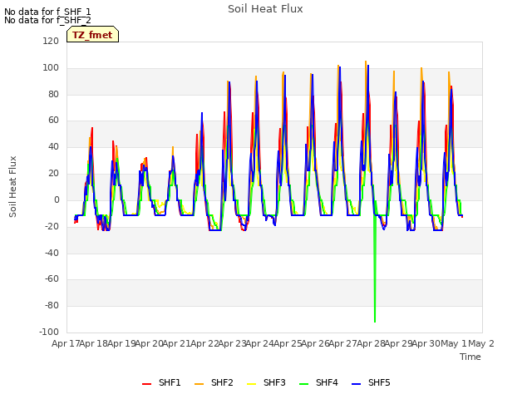Screen dimensions: 532x399
Task: Click the yellow SHF3 legend color marker
Action: 251,384
